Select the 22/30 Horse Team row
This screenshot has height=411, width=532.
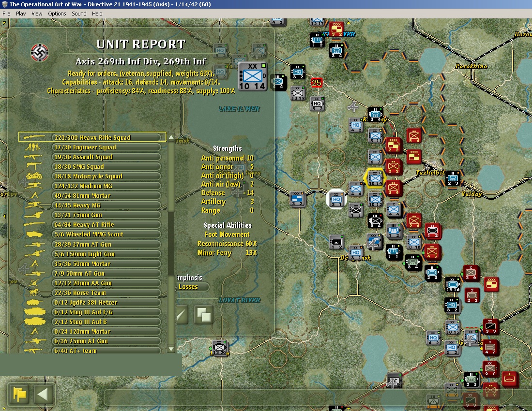pos(106,293)
